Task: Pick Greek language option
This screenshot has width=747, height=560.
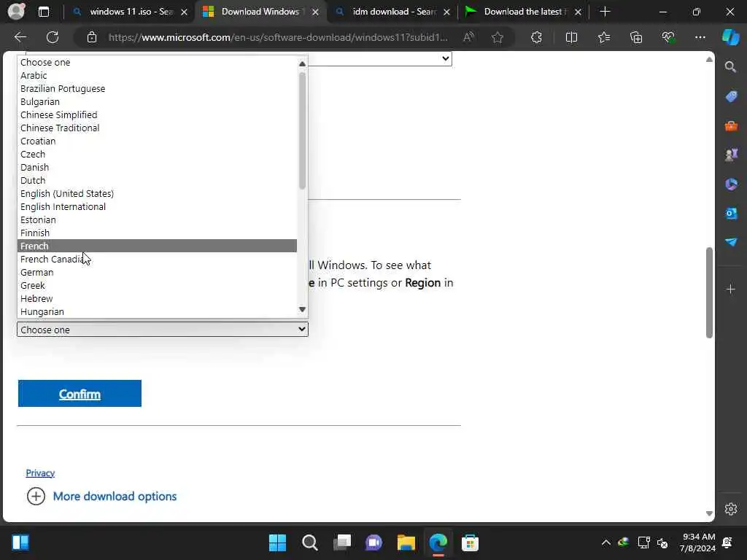Action: click(158, 285)
